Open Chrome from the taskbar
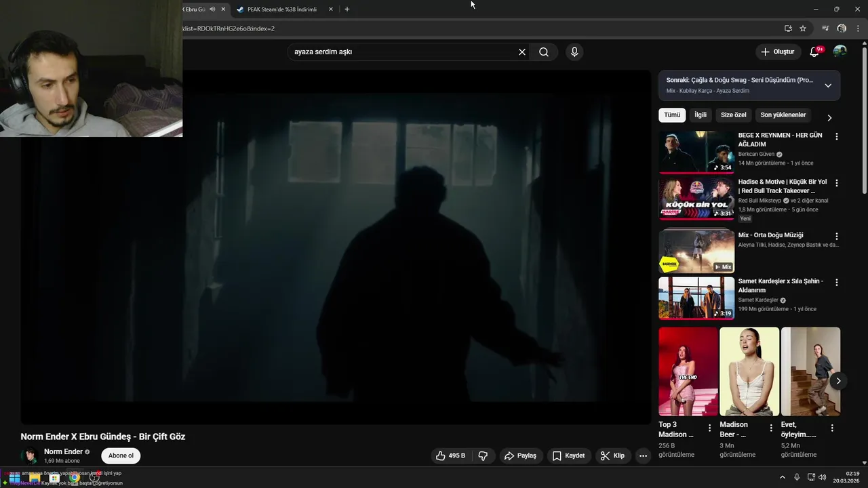Image resolution: width=868 pixels, height=488 pixels. (x=75, y=478)
